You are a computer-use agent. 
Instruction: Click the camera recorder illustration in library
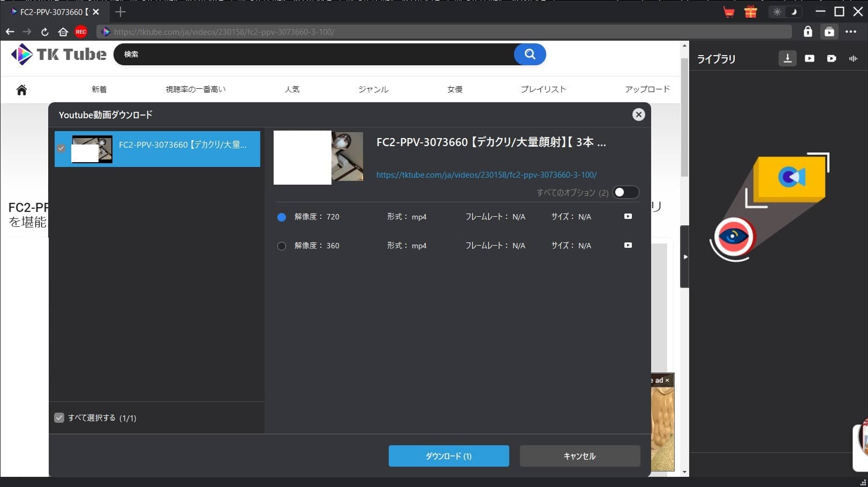[769, 207]
